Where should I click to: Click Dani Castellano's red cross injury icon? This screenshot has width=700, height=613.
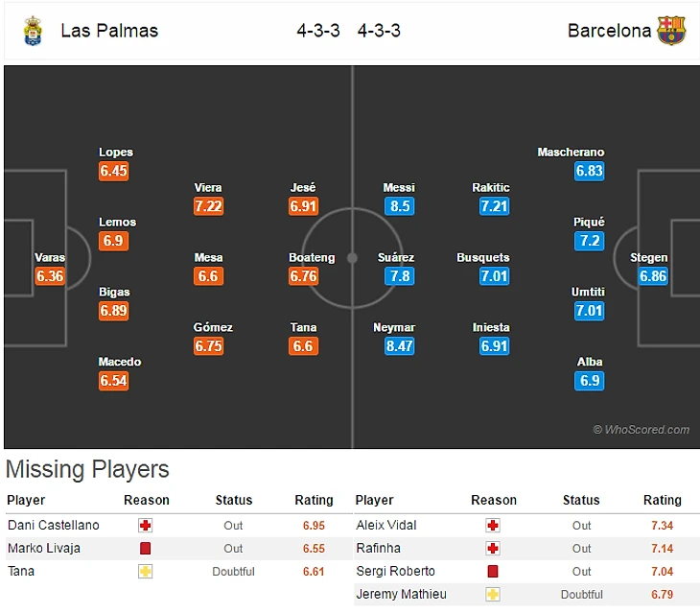[145, 526]
